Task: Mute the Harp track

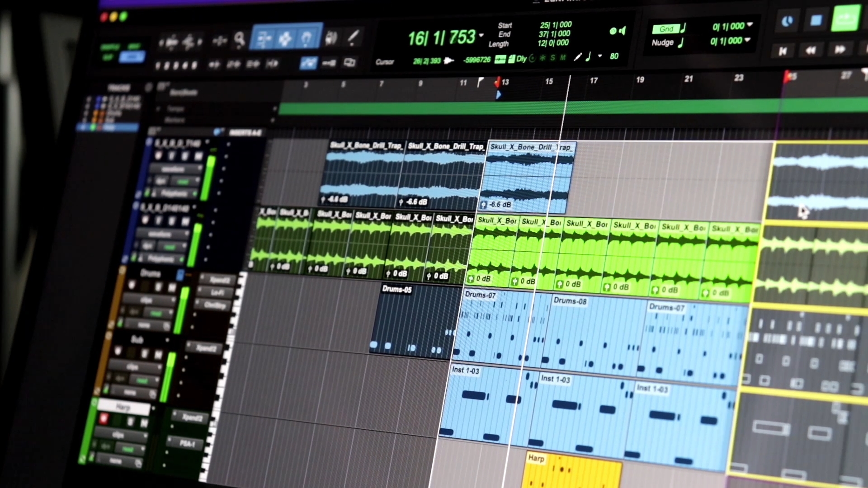Action: click(x=144, y=422)
